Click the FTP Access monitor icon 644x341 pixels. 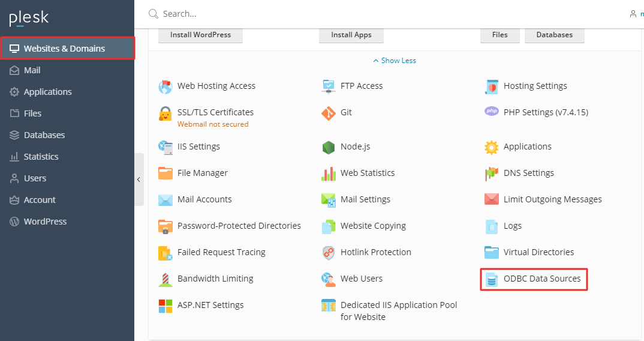tap(328, 87)
